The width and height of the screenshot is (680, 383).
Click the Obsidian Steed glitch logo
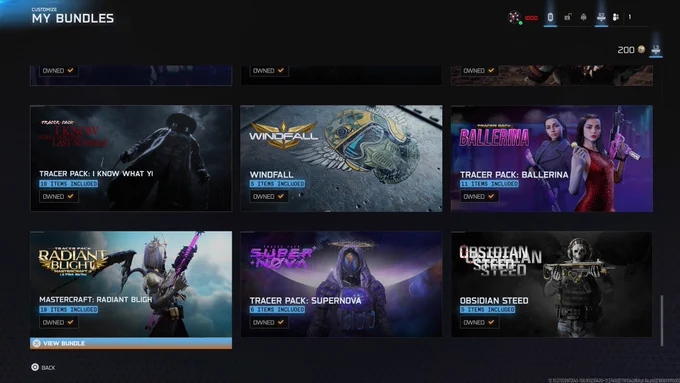[x=500, y=261]
